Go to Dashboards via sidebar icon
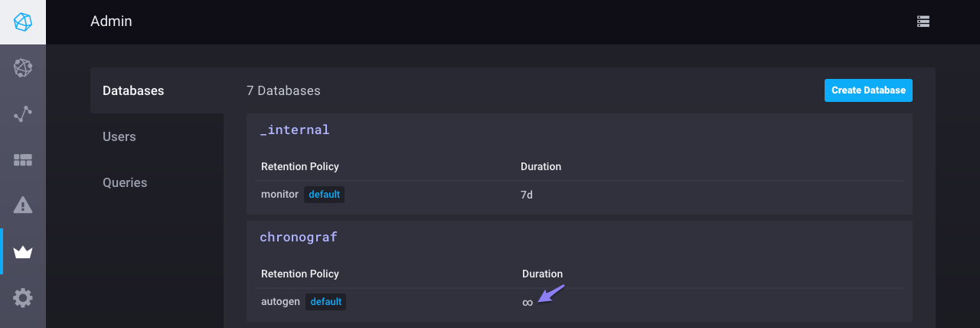980x328 pixels. 23,160
